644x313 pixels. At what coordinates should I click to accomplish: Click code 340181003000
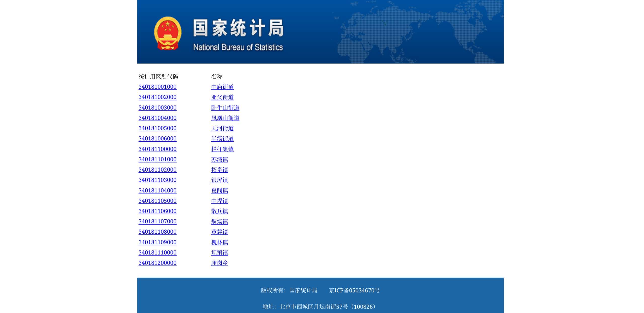[x=157, y=108]
